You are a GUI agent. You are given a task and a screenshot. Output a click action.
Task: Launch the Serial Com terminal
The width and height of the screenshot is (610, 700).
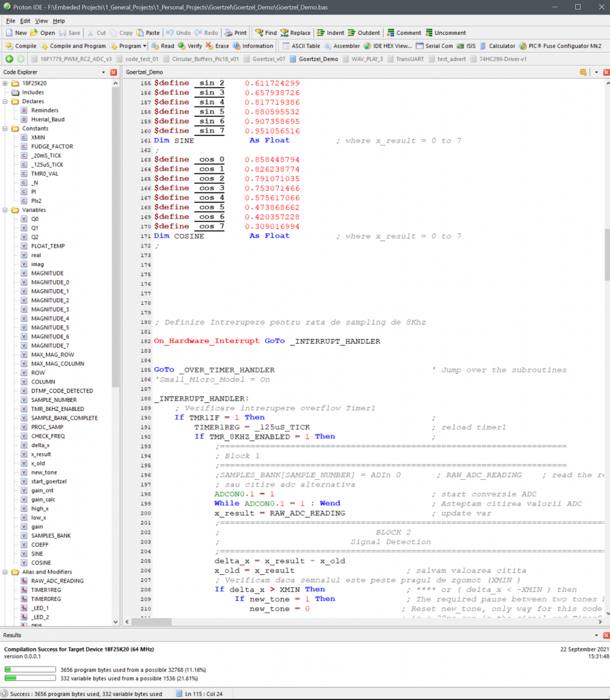(431, 46)
